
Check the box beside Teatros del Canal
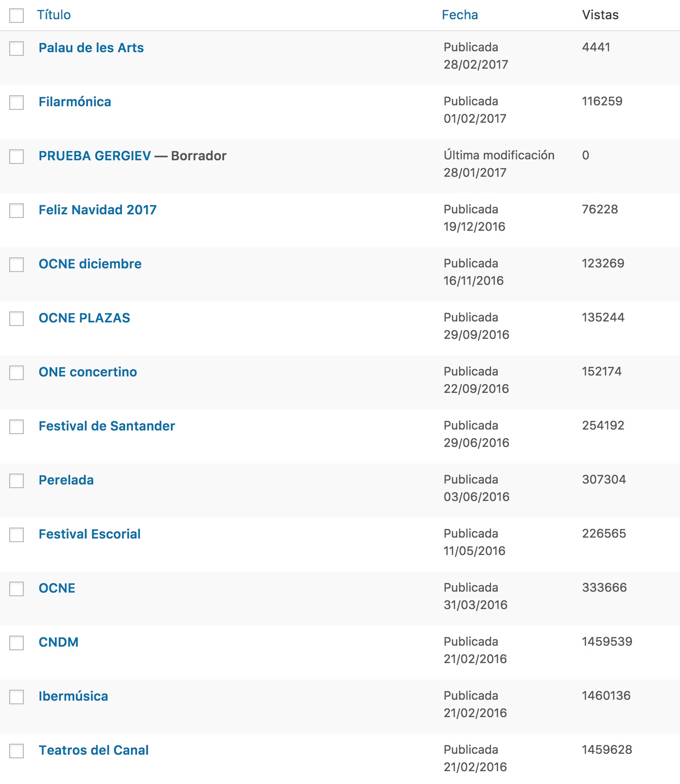coord(16,751)
